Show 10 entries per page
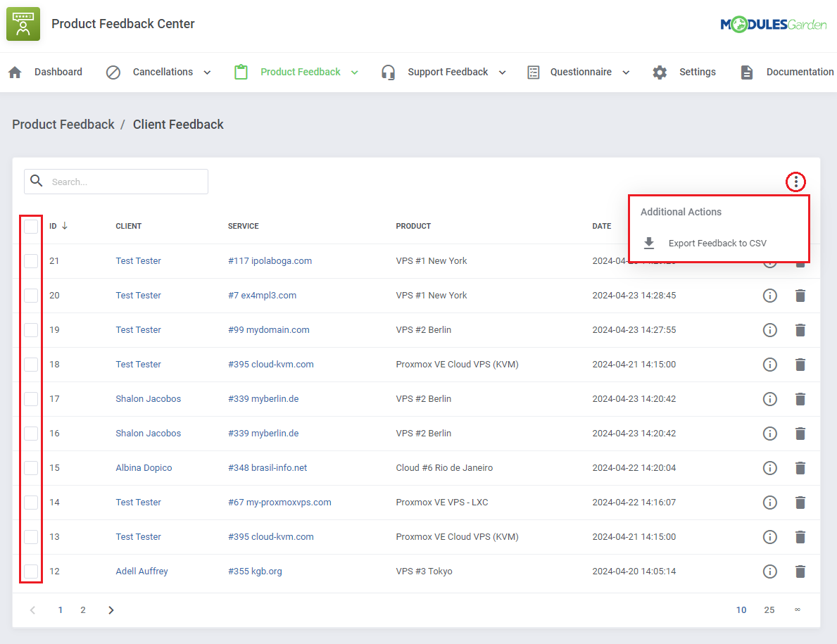837x644 pixels. tap(741, 610)
